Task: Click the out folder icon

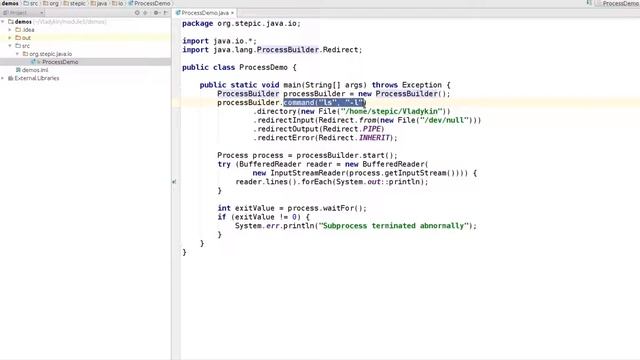Action: [x=18, y=38]
